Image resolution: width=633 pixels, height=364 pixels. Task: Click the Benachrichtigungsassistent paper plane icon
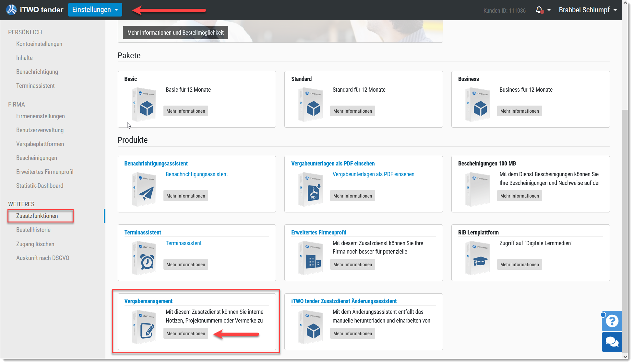coord(144,189)
